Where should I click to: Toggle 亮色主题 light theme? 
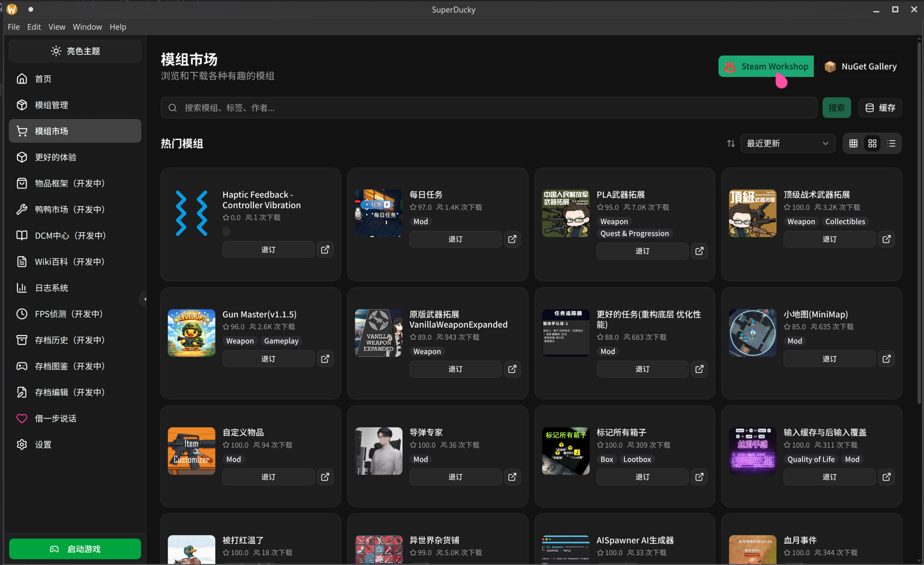click(x=75, y=51)
